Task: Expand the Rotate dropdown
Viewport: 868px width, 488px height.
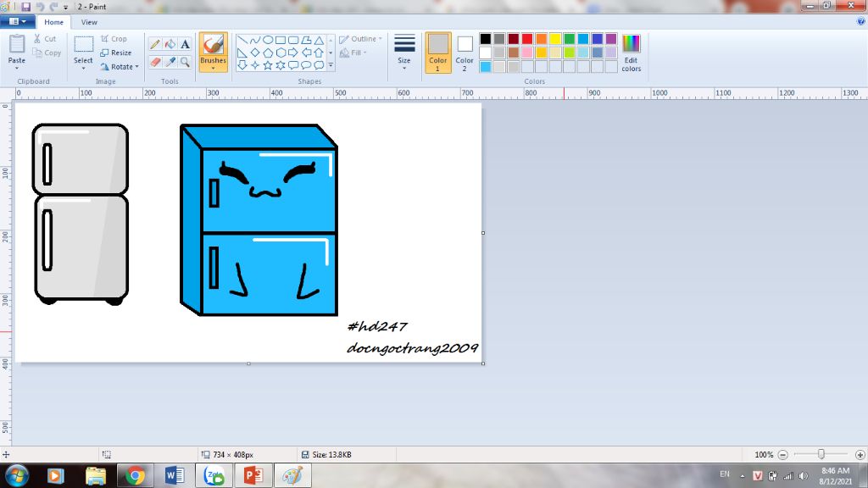Action: (136, 67)
